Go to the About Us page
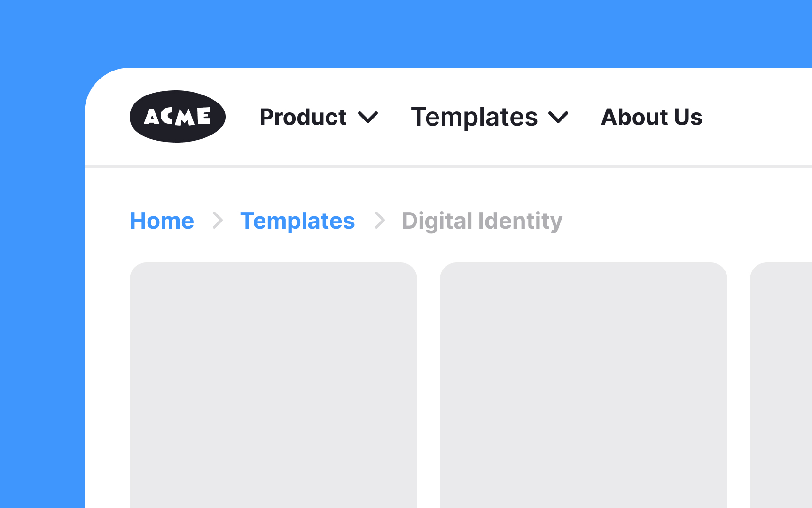 tap(652, 117)
